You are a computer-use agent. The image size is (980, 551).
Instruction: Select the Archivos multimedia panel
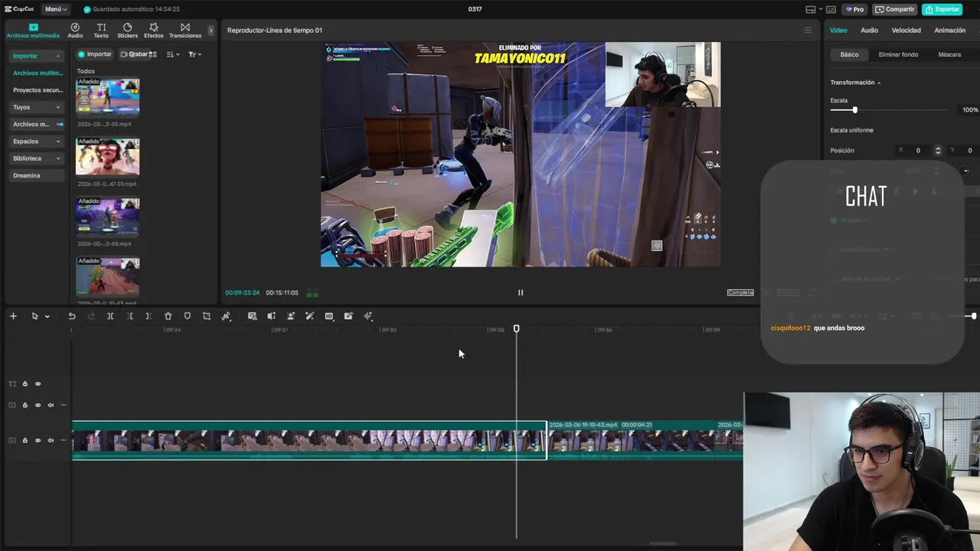pyautogui.click(x=33, y=30)
